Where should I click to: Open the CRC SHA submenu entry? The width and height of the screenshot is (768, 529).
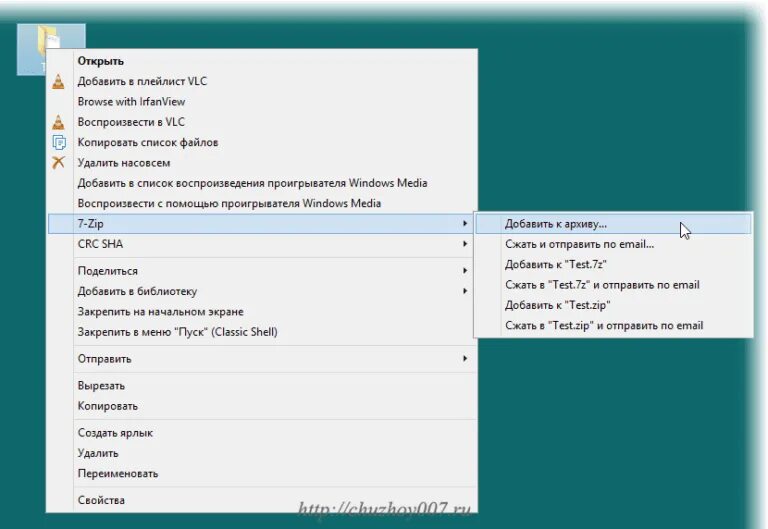coord(262,244)
